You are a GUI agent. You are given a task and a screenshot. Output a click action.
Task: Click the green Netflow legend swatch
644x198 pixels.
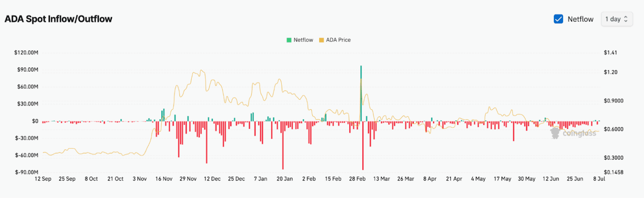pyautogui.click(x=288, y=40)
